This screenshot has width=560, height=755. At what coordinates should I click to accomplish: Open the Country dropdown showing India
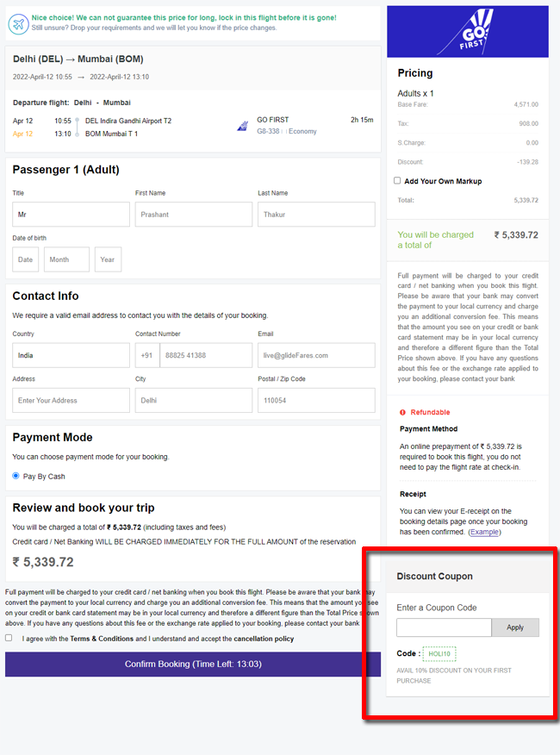[x=71, y=355]
